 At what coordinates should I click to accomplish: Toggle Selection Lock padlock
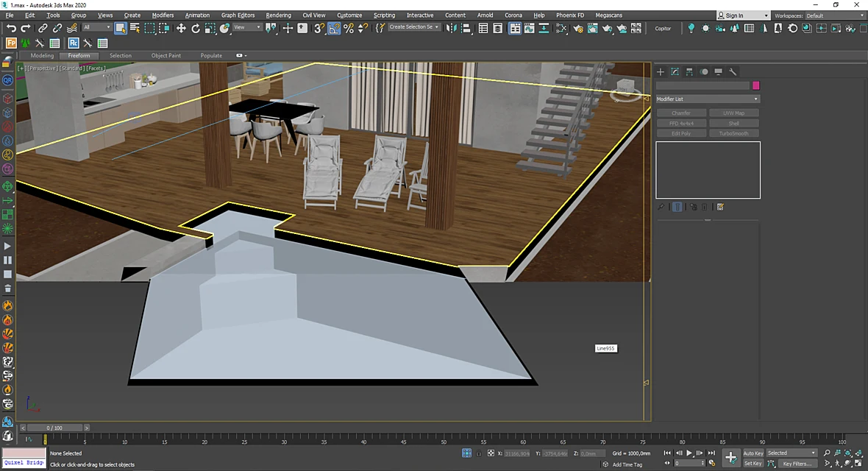click(x=479, y=453)
